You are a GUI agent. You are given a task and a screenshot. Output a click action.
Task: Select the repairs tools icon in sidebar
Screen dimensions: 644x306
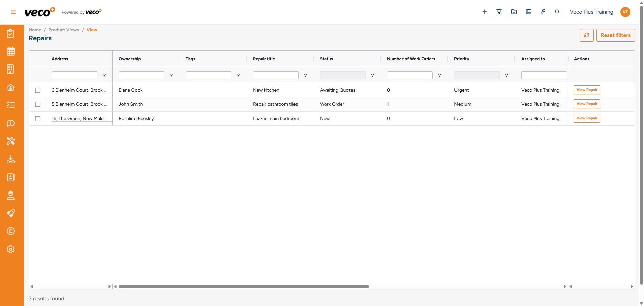coord(11,141)
